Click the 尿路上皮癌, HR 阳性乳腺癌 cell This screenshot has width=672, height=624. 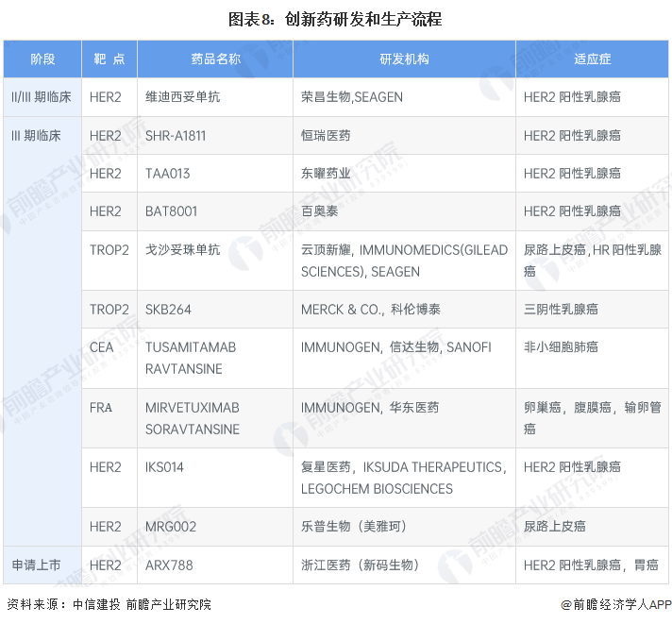coord(593,261)
